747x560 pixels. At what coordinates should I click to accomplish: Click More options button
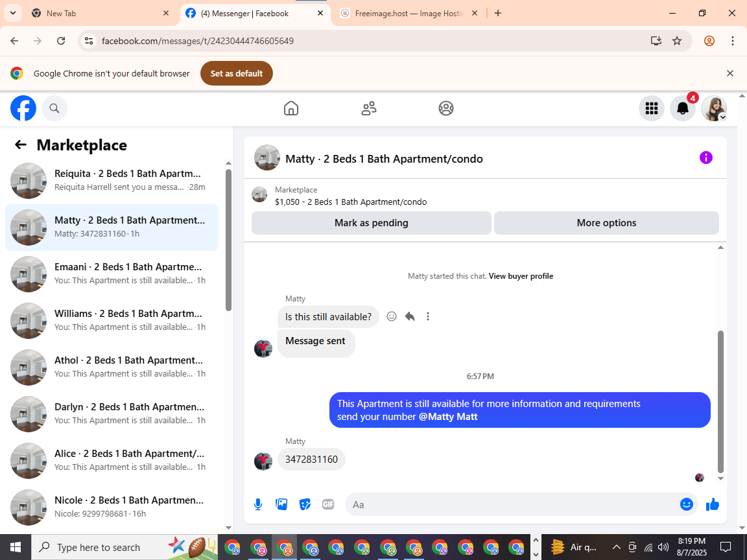(606, 223)
